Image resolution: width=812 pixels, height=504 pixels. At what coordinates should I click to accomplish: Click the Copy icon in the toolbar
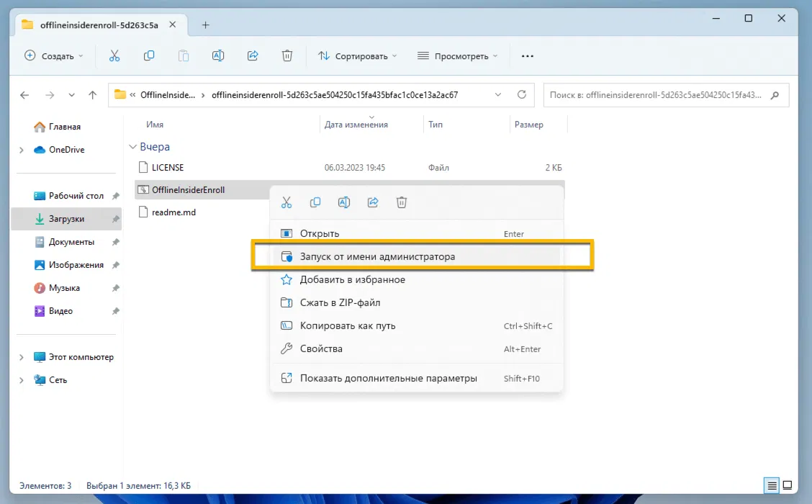(x=149, y=56)
